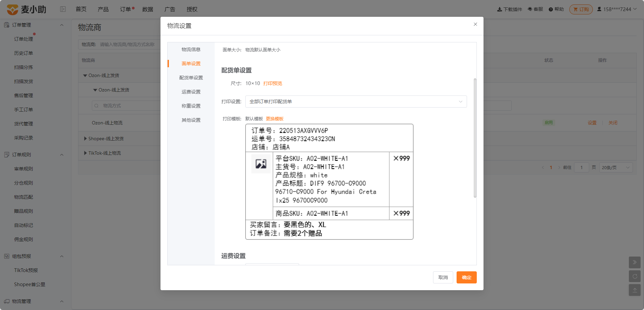The image size is (644, 310).
Task: Go to next page arrow in pagination
Action: click(559, 167)
